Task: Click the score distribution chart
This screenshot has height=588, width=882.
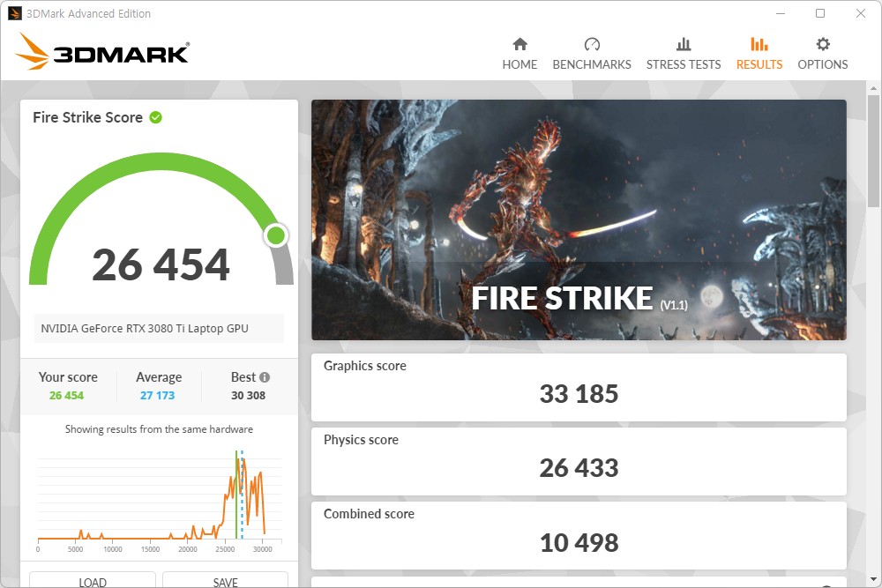Action: [x=160, y=502]
